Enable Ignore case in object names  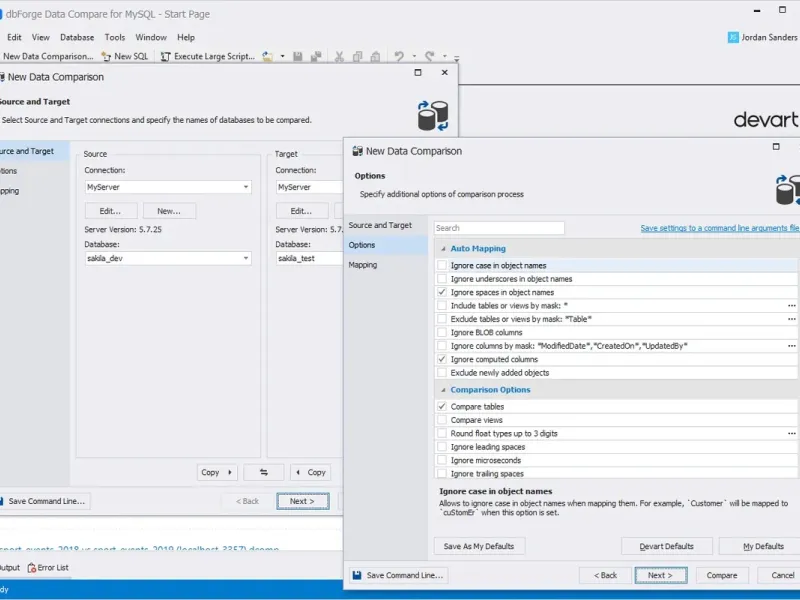[x=442, y=266]
